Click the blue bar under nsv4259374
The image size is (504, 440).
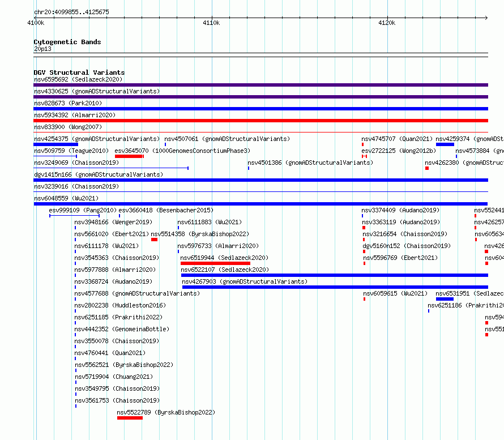[445, 144]
